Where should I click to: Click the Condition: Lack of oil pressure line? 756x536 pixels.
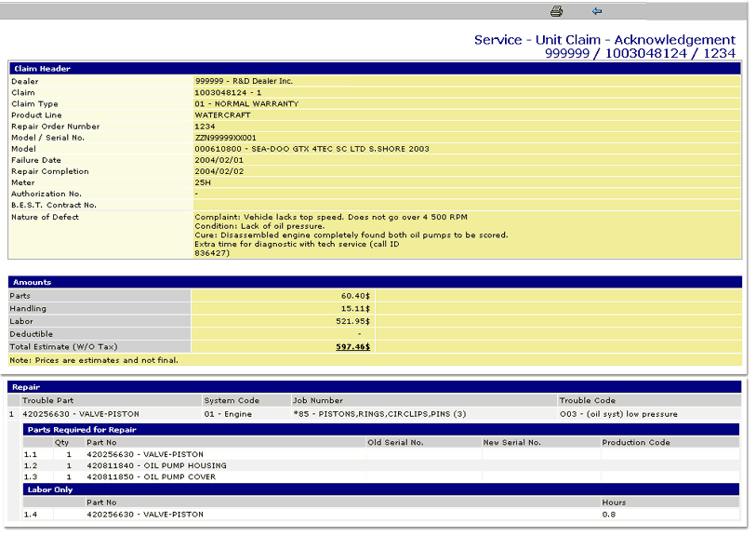pyautogui.click(x=259, y=226)
